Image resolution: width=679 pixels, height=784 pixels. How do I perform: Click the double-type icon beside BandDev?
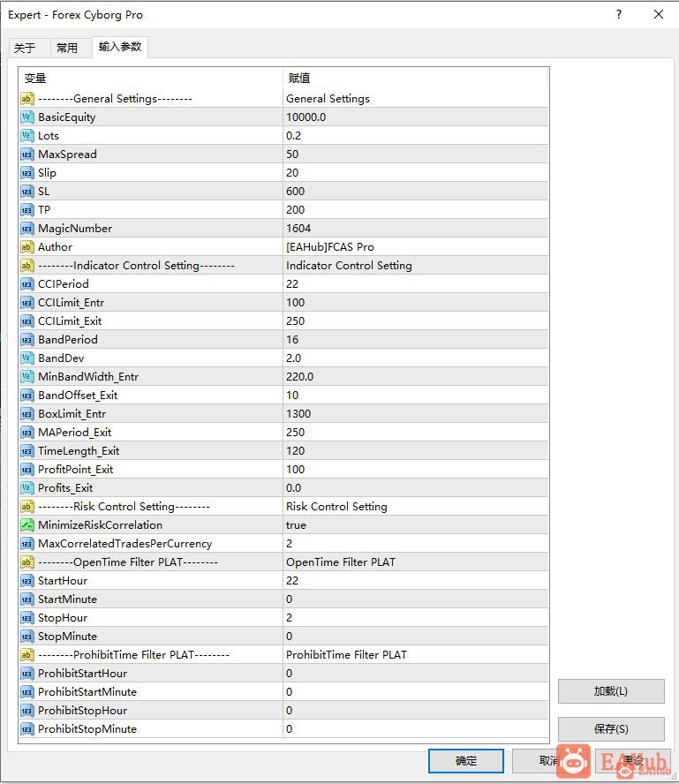27,358
